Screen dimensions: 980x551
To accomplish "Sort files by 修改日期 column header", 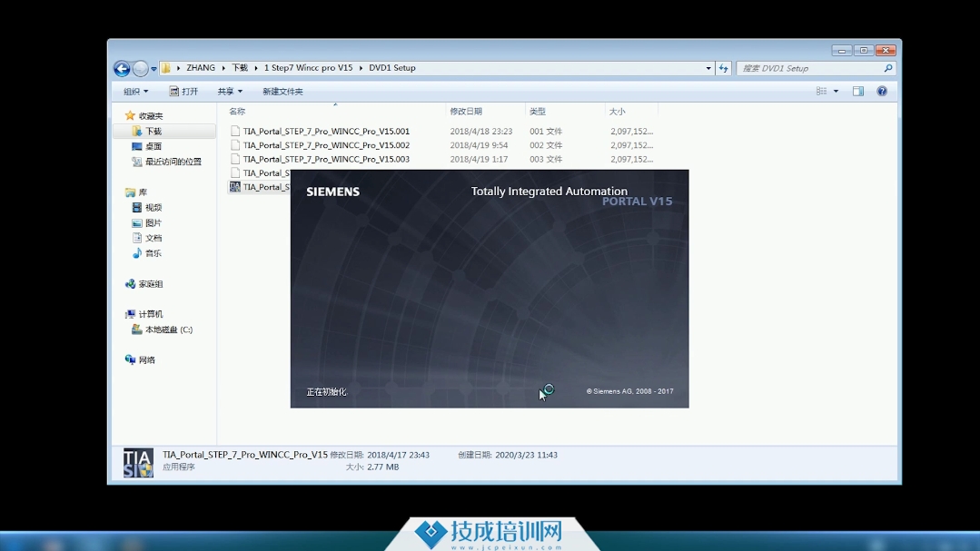I will click(x=466, y=112).
